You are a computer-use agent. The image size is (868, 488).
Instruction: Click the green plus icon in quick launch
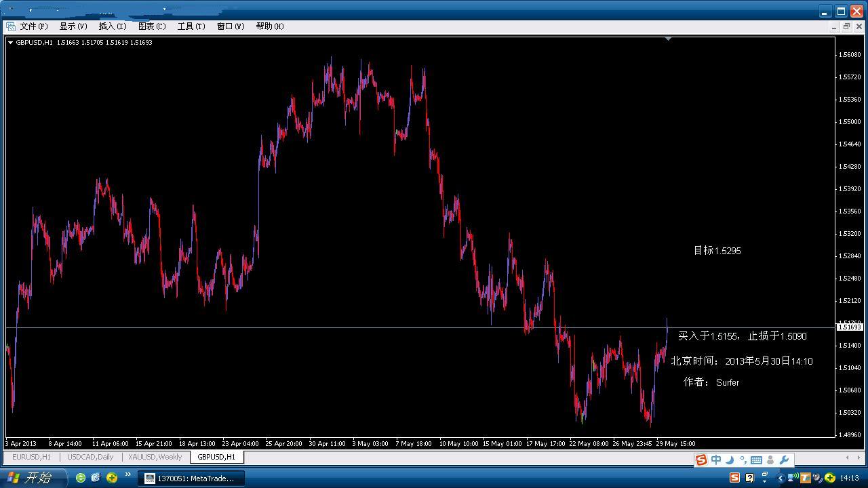(112, 478)
